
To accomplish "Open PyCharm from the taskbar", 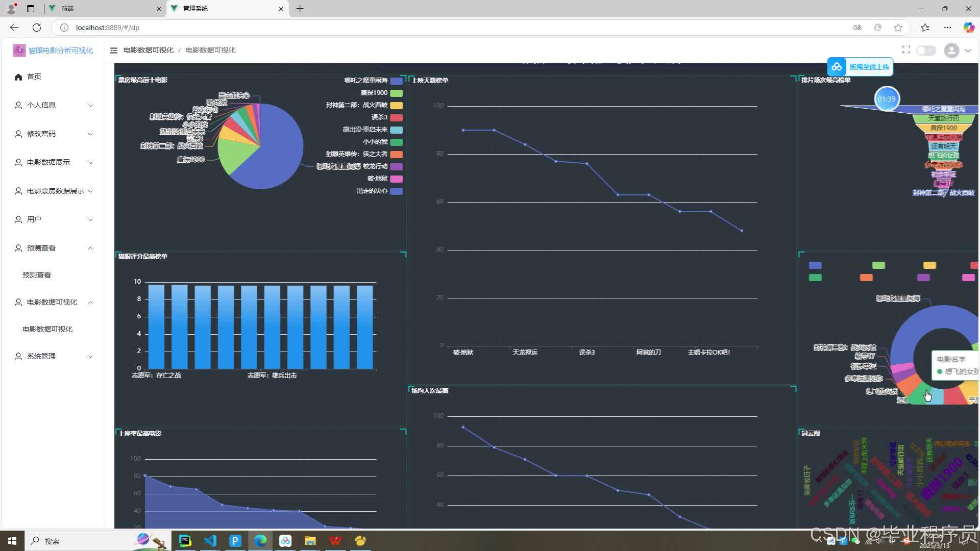I will (185, 541).
